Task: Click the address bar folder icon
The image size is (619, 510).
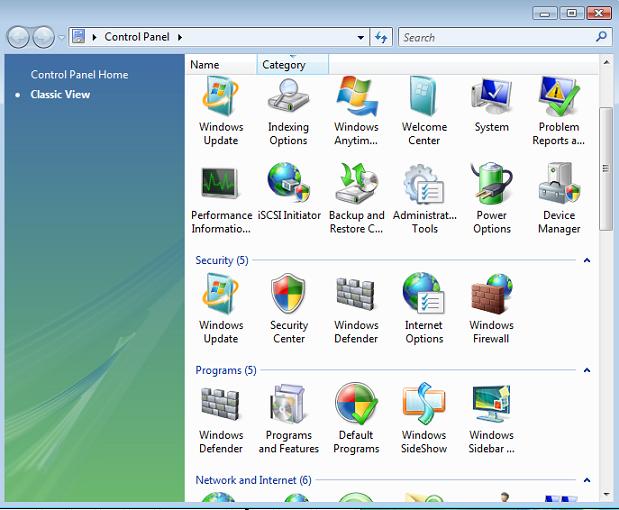Action: [79, 37]
